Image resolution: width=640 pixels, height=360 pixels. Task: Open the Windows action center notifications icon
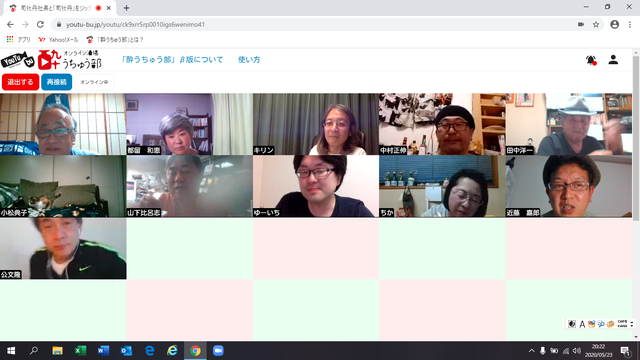click(626, 351)
